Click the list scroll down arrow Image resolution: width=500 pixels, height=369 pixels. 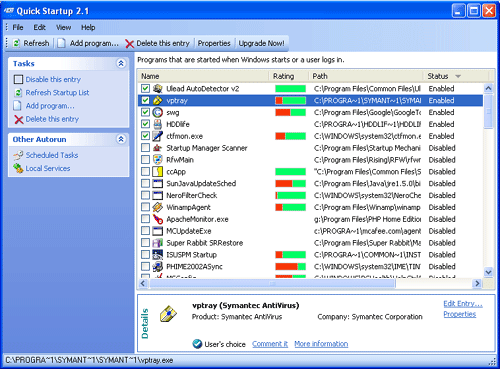[x=488, y=272]
